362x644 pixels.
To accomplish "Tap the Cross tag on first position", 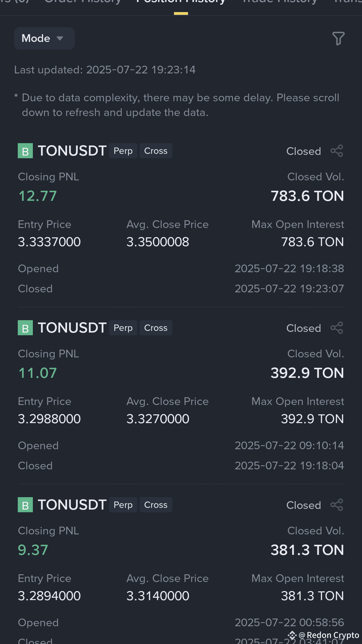I will click(156, 151).
